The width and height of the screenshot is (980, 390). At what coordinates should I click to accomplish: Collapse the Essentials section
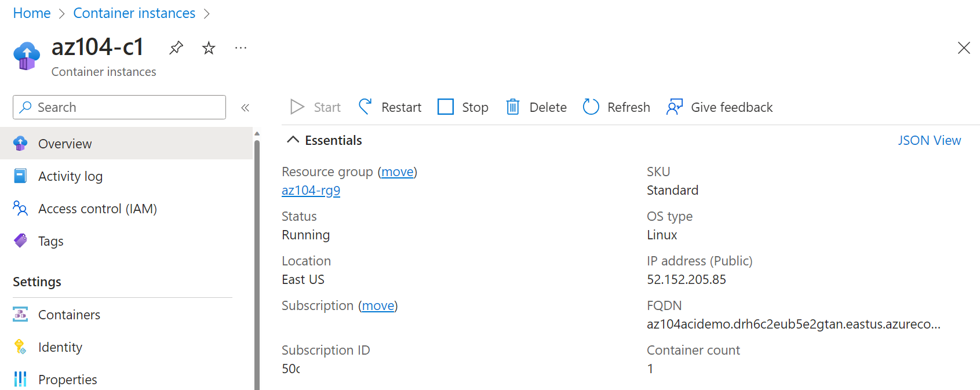click(293, 140)
